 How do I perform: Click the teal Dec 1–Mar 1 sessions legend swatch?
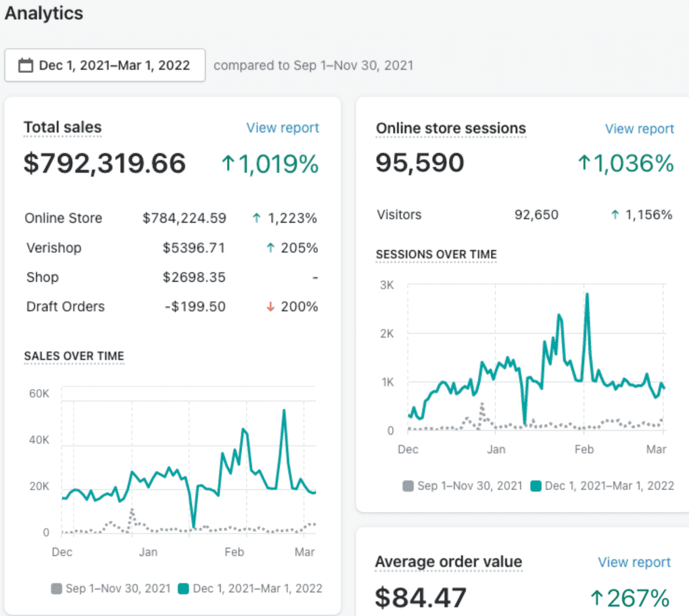536,486
